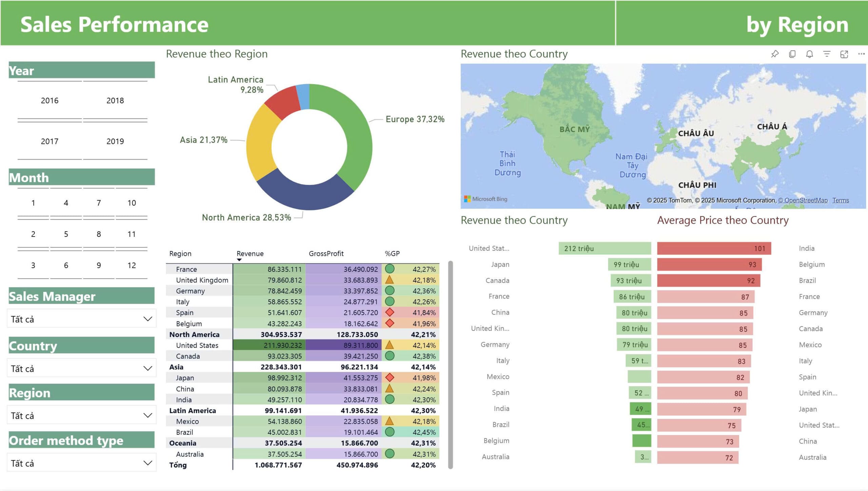Select 2019 in the Year slicer

pyautogui.click(x=115, y=141)
